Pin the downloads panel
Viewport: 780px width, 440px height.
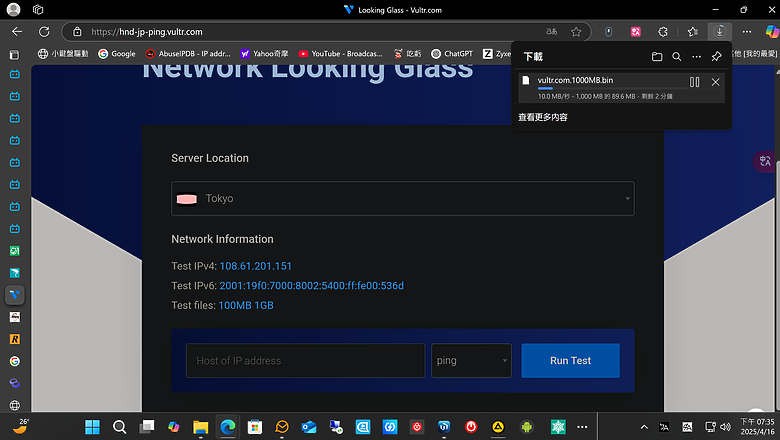tap(716, 57)
